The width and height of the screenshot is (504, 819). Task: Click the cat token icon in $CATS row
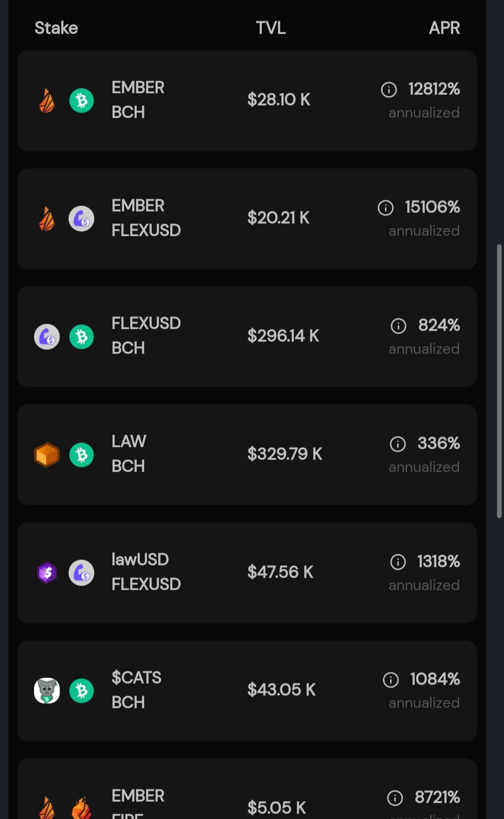(x=47, y=691)
